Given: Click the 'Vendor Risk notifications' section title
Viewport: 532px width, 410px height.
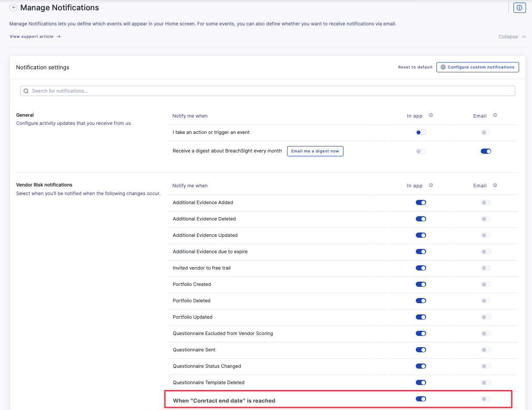Looking at the screenshot, I should [x=44, y=185].
